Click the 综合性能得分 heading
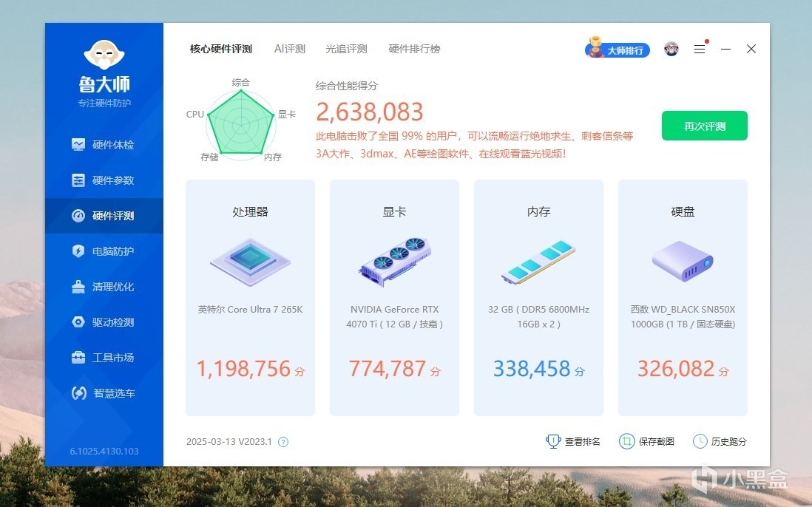This screenshot has height=507, width=812. (346, 86)
